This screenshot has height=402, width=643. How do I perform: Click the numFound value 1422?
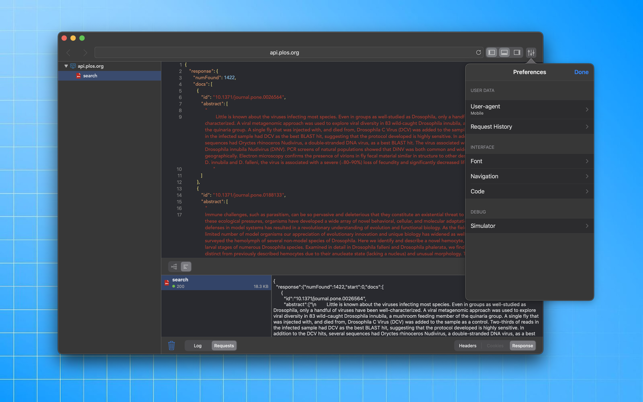point(229,78)
